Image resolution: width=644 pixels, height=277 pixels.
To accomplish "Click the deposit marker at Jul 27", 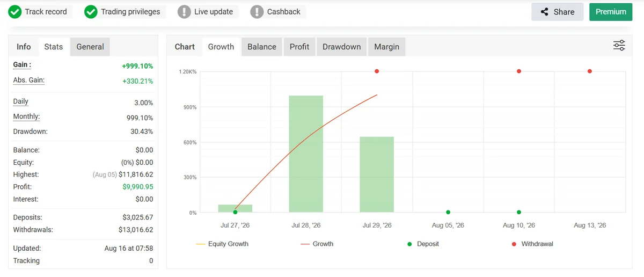I will click(x=235, y=212).
